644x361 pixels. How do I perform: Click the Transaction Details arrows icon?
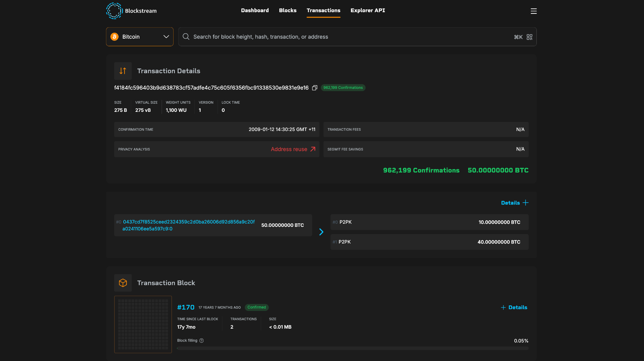pyautogui.click(x=123, y=71)
